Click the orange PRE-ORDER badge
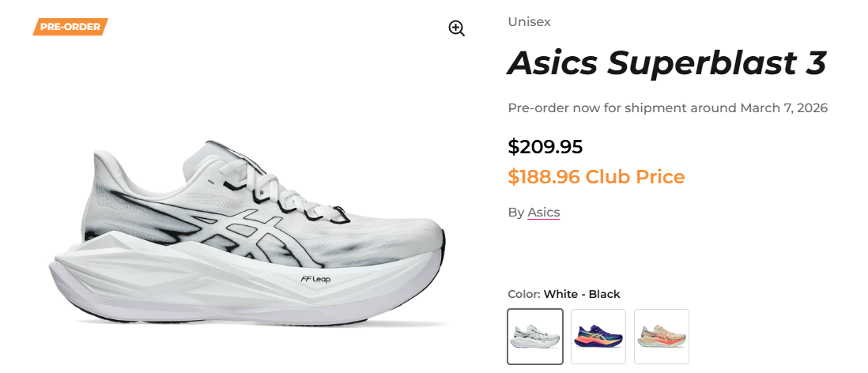Screen dimensions: 868x373 [x=70, y=27]
